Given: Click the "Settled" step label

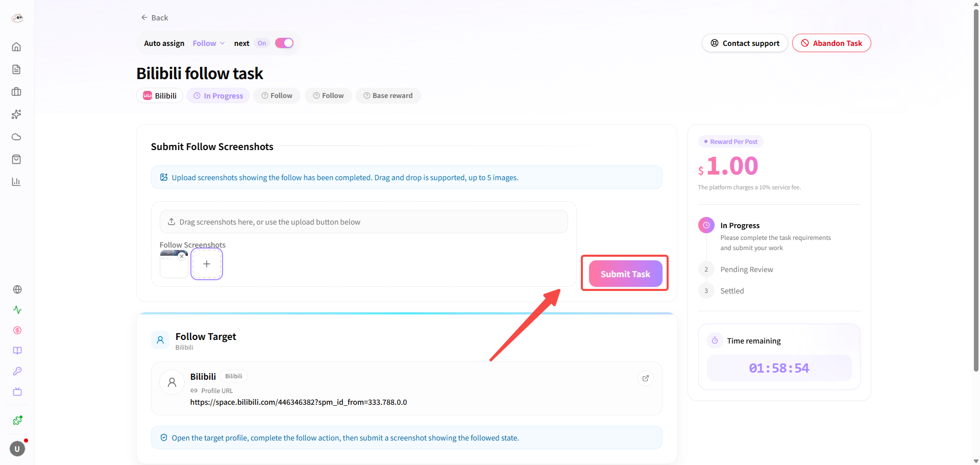Looking at the screenshot, I should pyautogui.click(x=732, y=291).
